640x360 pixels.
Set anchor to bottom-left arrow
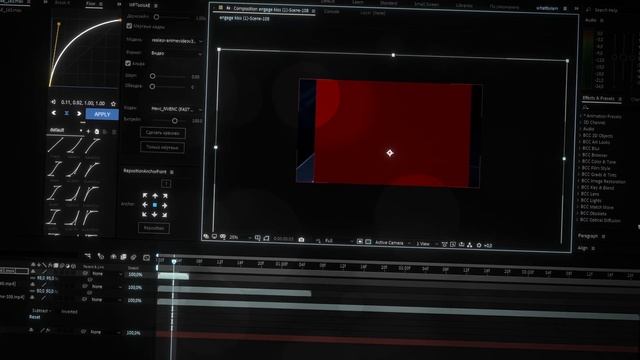pyautogui.click(x=144, y=214)
